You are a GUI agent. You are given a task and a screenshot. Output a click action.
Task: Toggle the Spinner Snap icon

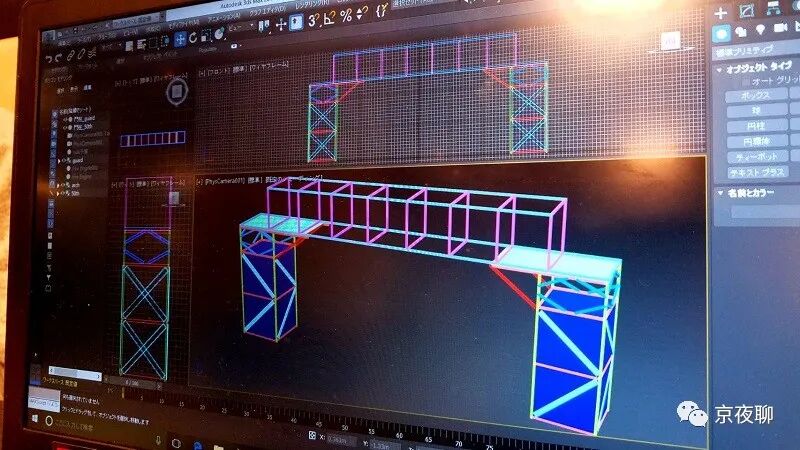click(362, 14)
